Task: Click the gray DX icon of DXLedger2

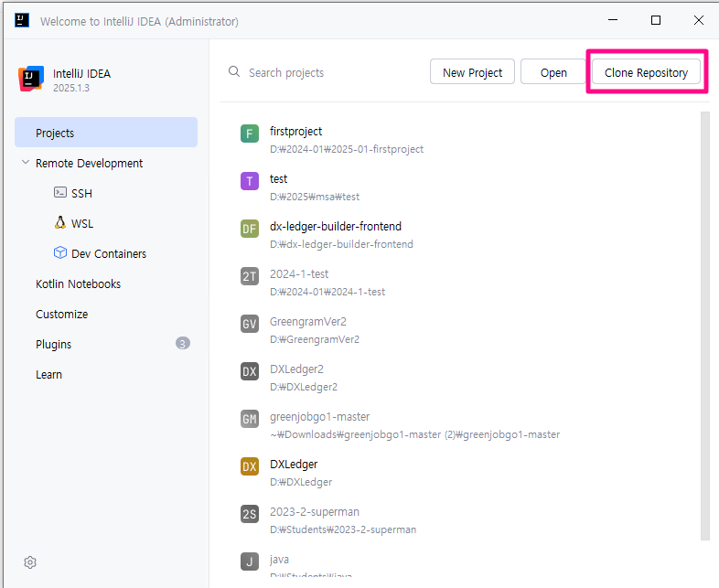Action: (x=250, y=371)
